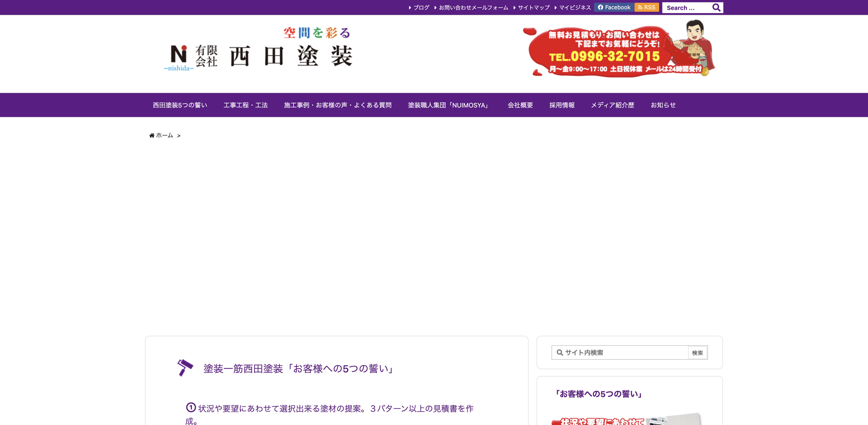Focus the サイト内検索 sidebar input
The height and width of the screenshot is (425, 868).
click(620, 352)
